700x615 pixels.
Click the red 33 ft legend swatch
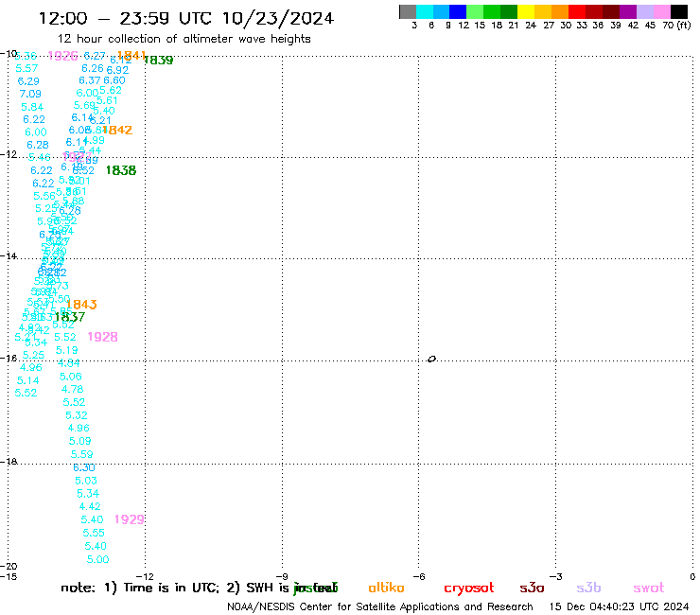click(577, 11)
